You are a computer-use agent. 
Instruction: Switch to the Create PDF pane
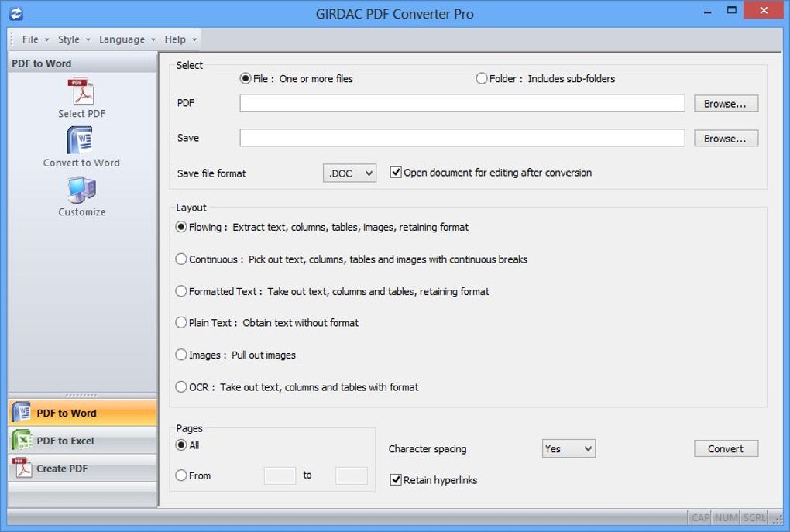[x=83, y=469]
